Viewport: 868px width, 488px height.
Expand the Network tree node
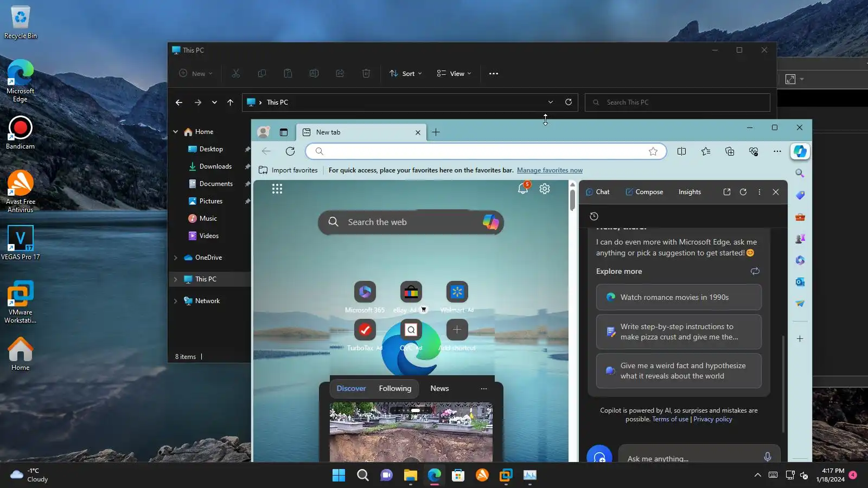[x=176, y=301]
